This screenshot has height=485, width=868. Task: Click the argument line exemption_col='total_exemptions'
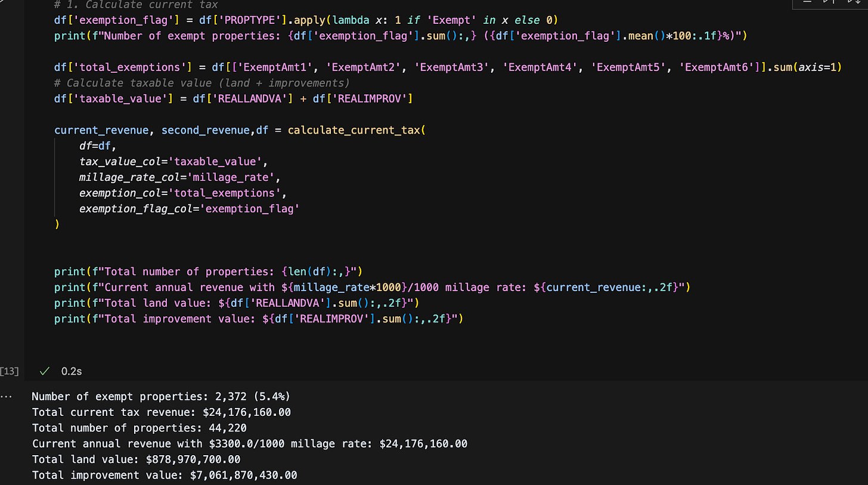pyautogui.click(x=183, y=193)
